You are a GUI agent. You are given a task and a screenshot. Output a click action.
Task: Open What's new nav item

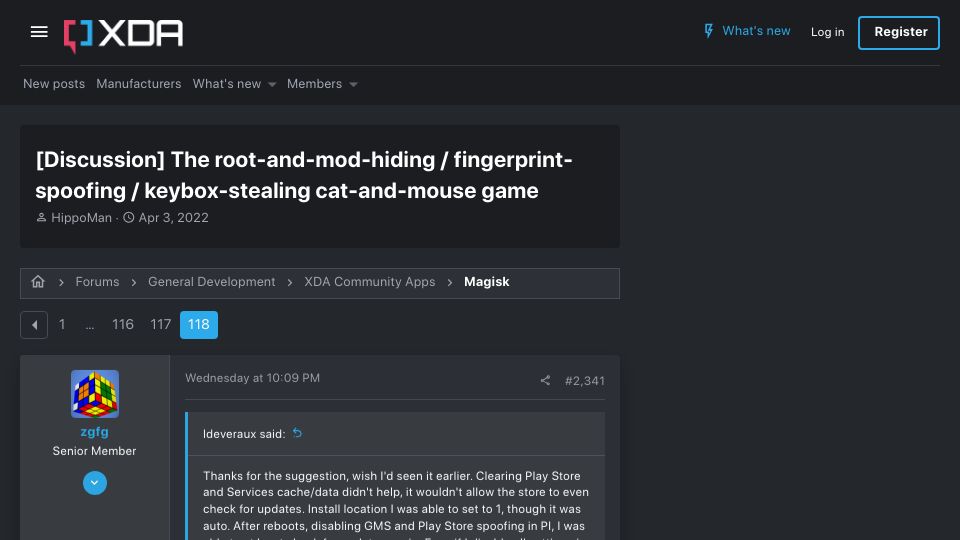227,84
